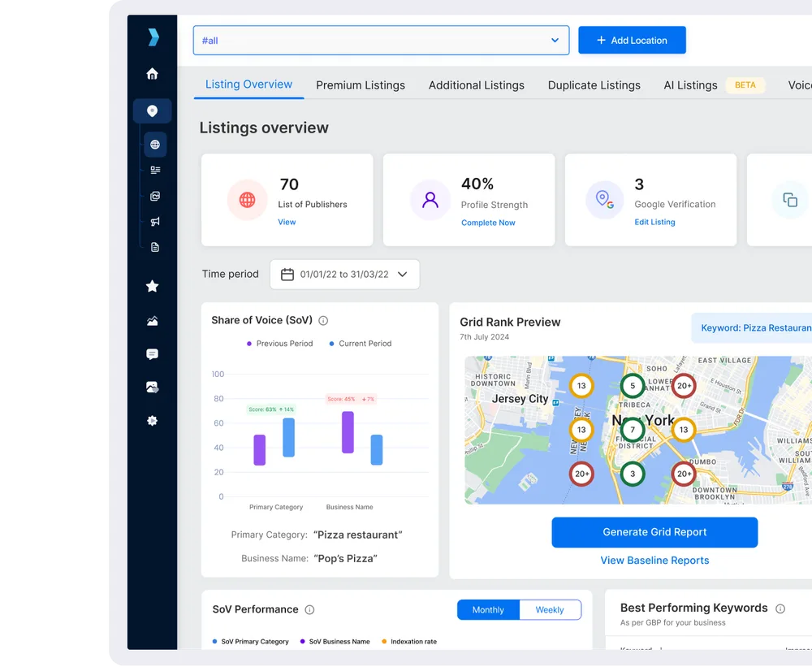Viewport: 812px width, 667px height.
Task: Click the green grid marker labeled 3
Action: click(633, 474)
